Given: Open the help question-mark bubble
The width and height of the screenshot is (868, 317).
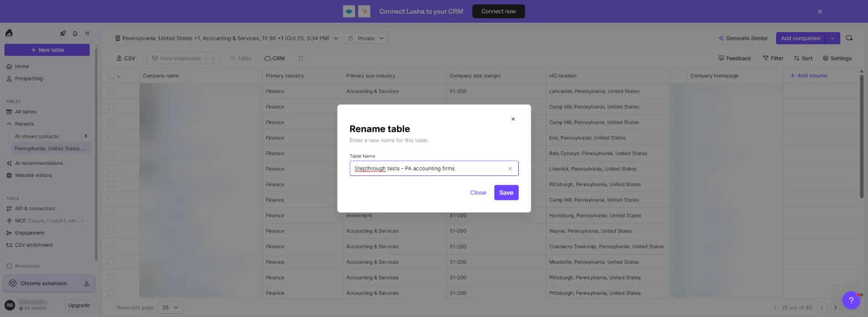Looking at the screenshot, I should pyautogui.click(x=851, y=300).
